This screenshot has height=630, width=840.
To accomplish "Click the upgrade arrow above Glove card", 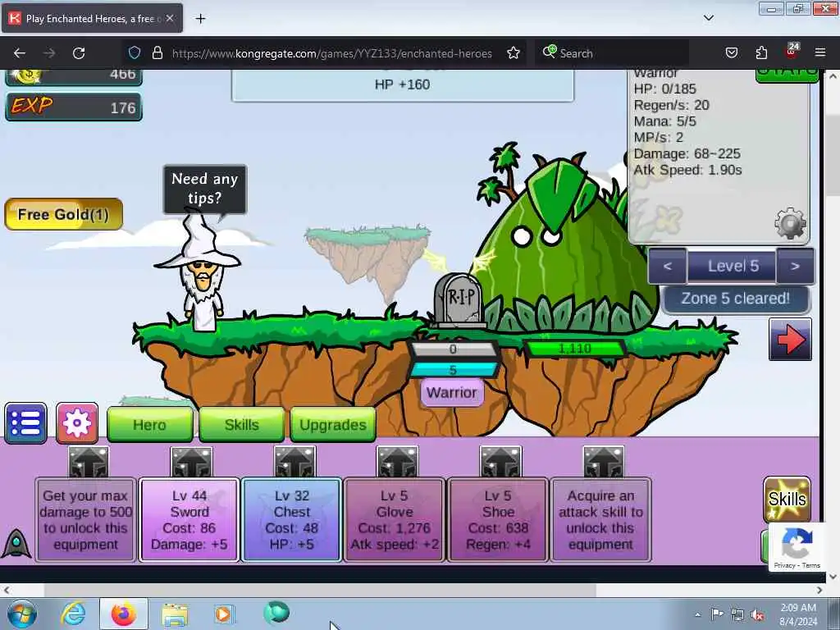I will 397,462.
